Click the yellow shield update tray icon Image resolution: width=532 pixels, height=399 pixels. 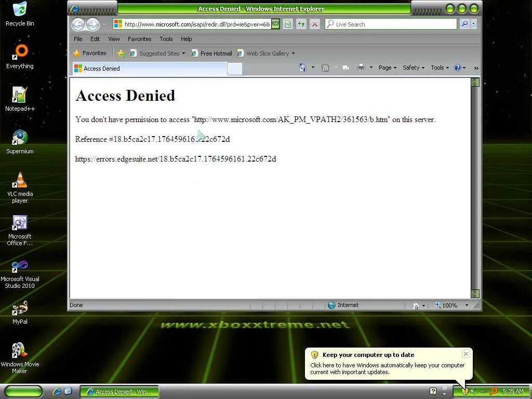[x=465, y=391]
